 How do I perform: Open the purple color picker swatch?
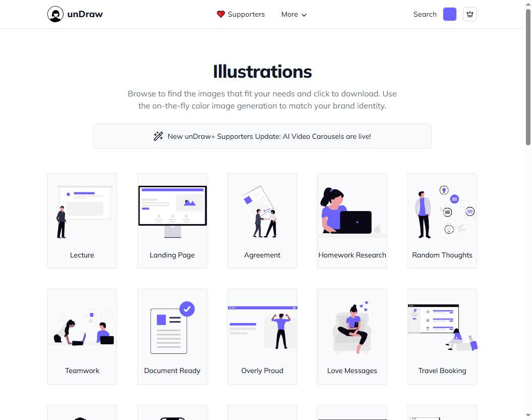click(449, 14)
